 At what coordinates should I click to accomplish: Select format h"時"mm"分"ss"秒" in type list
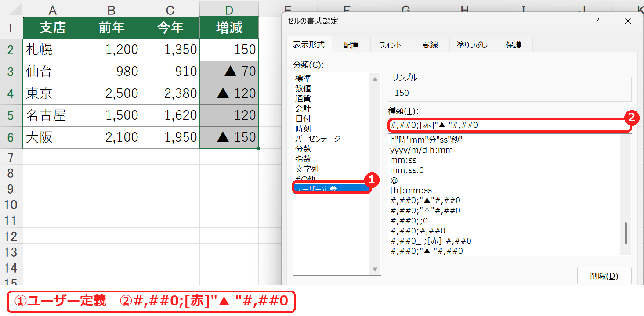(426, 140)
